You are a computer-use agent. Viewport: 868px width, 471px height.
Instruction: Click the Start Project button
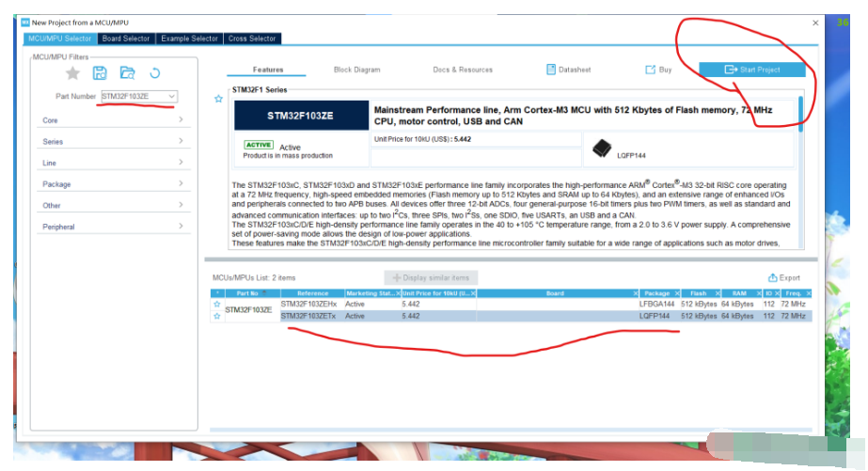pyautogui.click(x=752, y=70)
